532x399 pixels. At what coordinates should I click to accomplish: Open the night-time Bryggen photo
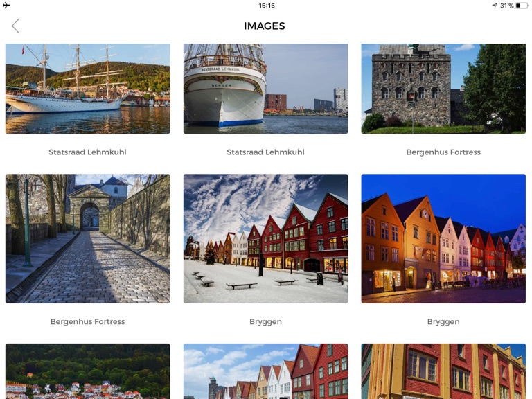pos(443,238)
